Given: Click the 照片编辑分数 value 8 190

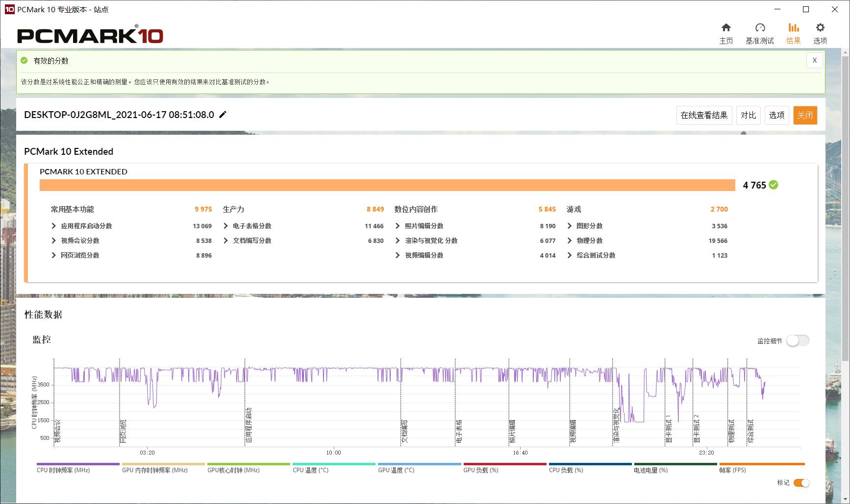Looking at the screenshot, I should pos(548,226).
